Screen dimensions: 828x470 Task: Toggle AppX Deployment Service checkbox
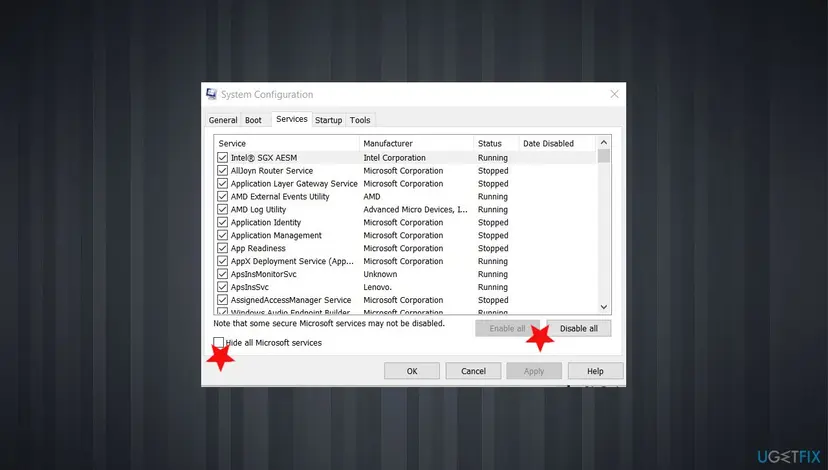222,261
